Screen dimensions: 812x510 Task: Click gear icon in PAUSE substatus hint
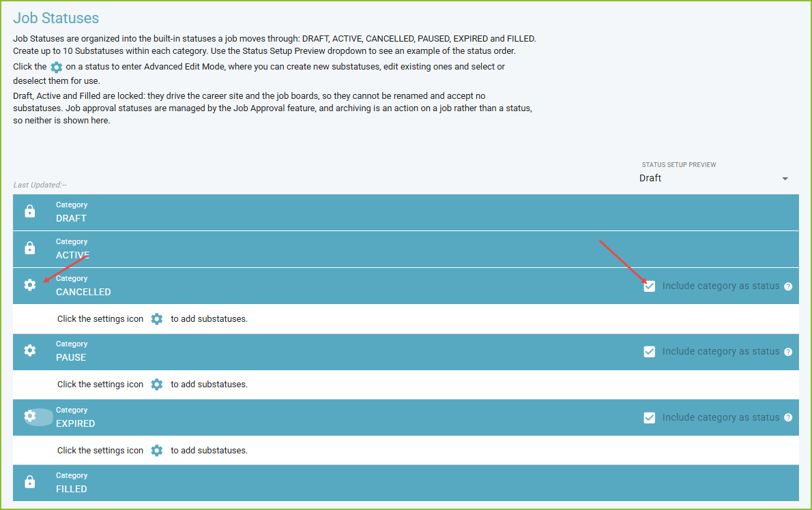[157, 385]
